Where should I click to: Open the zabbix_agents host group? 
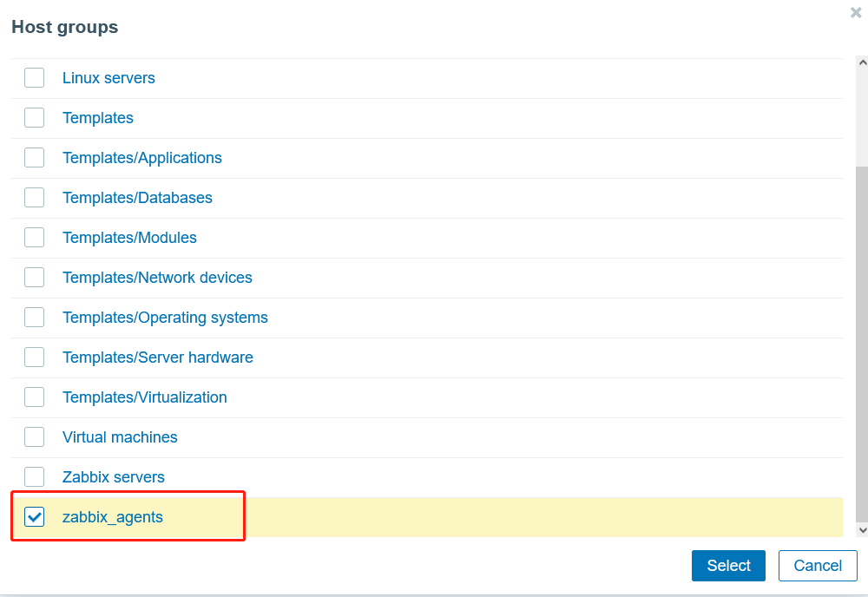113,516
